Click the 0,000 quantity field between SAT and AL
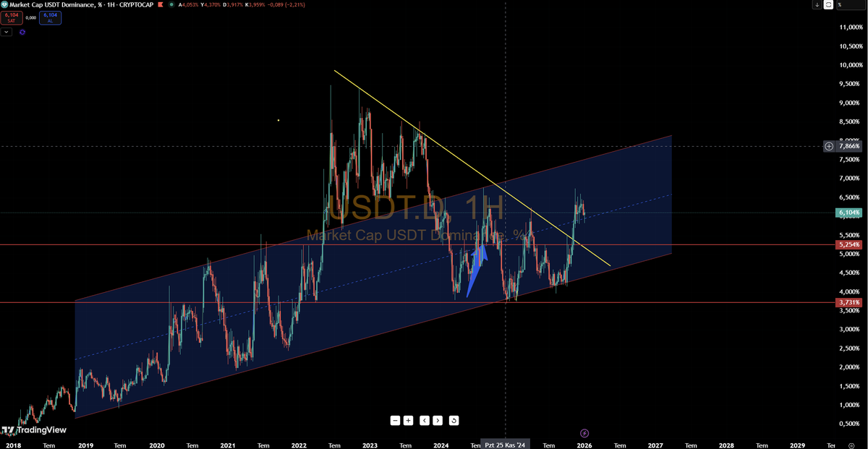This screenshot has height=449, width=868. (x=30, y=17)
